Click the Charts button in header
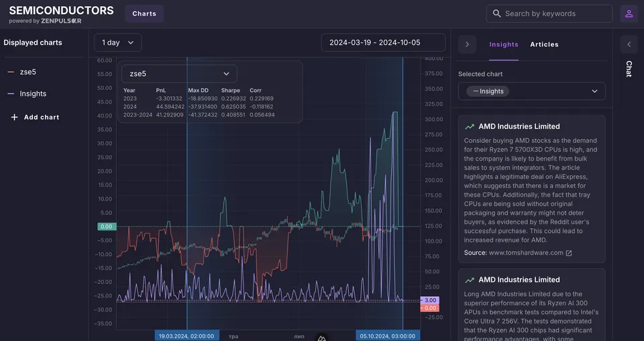The image size is (644, 341). (144, 13)
